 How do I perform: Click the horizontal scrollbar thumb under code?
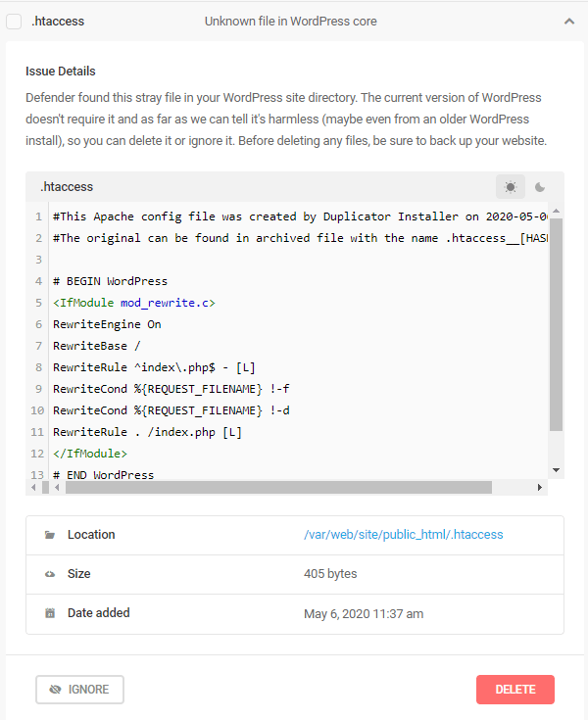pos(278,487)
